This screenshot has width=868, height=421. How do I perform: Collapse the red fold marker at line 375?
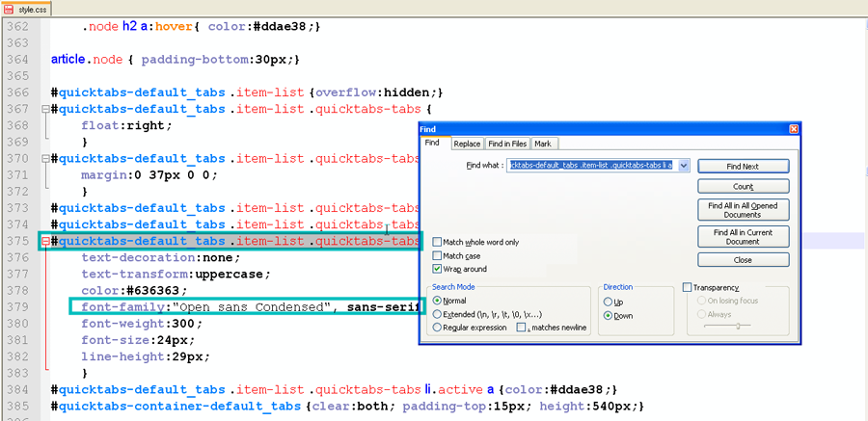pos(44,241)
